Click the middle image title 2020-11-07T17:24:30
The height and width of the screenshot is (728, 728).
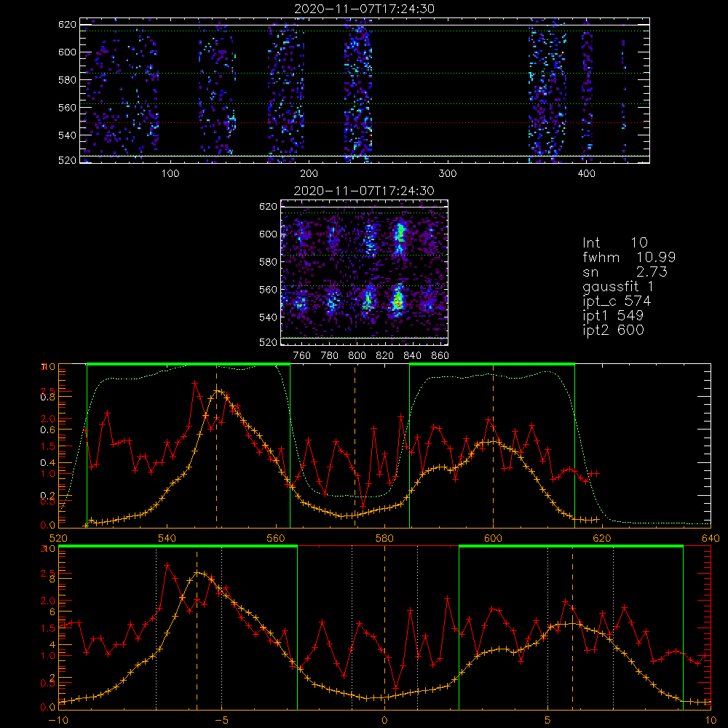coord(365,191)
